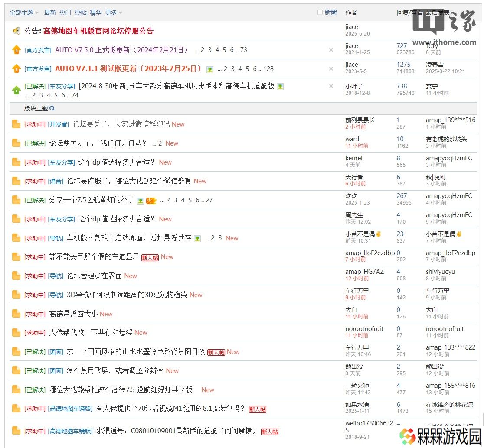Open thread 论坛管理员在露面
Screen dimensions: 484x448
coord(94,276)
